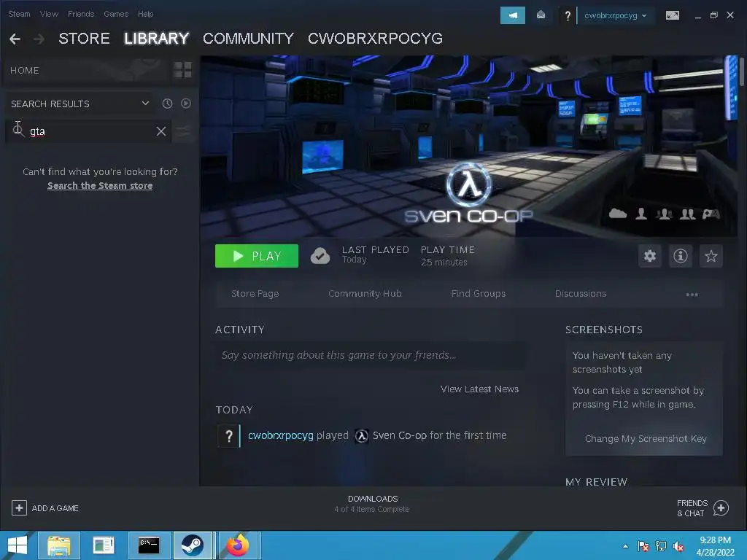This screenshot has width=747, height=560.
Task: Click the forward navigation arrow
Action: click(x=39, y=39)
